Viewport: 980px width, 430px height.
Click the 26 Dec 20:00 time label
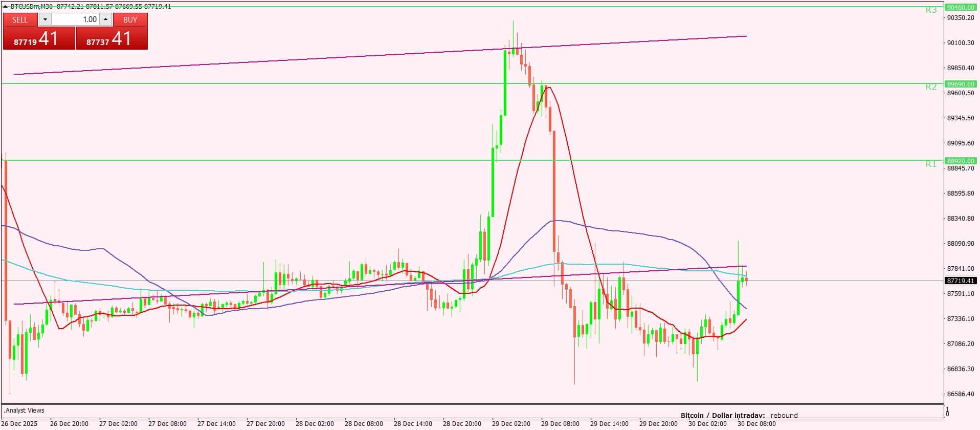point(69,423)
